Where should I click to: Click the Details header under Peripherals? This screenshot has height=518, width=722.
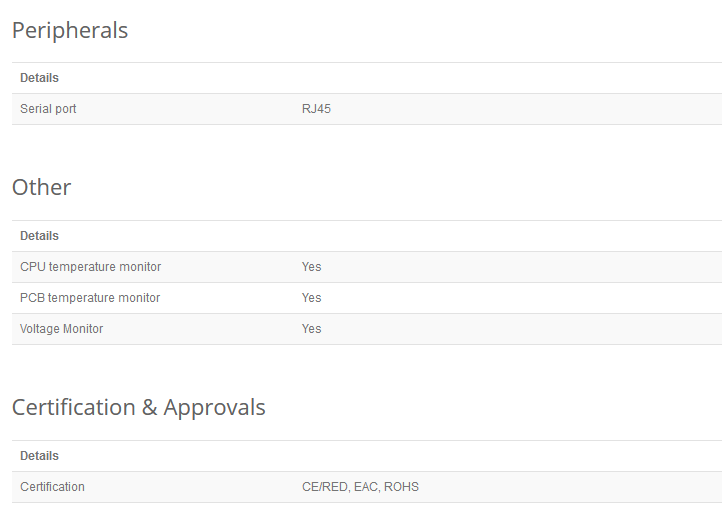[40, 78]
